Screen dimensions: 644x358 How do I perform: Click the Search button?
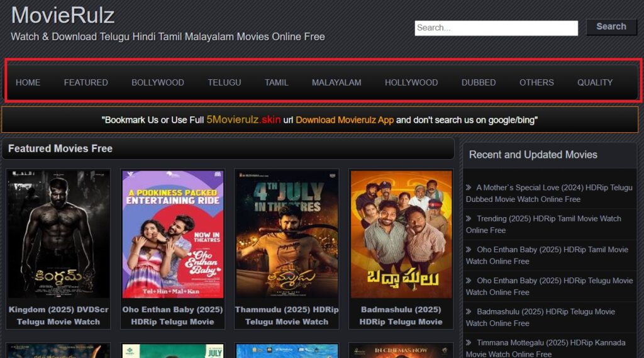tap(611, 26)
